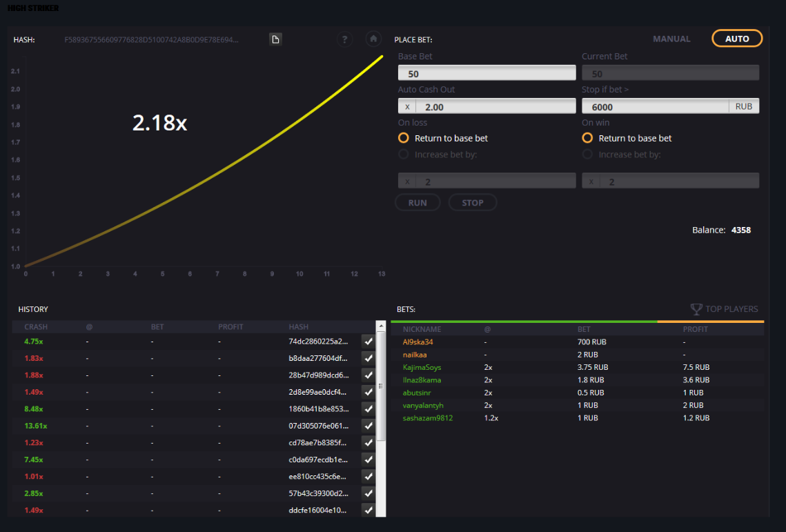
Task: Open Top Players trophy icon
Action: (696, 309)
